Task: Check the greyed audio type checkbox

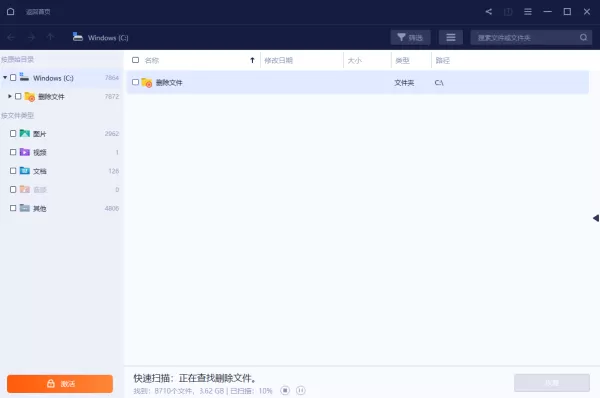Action: [13, 189]
